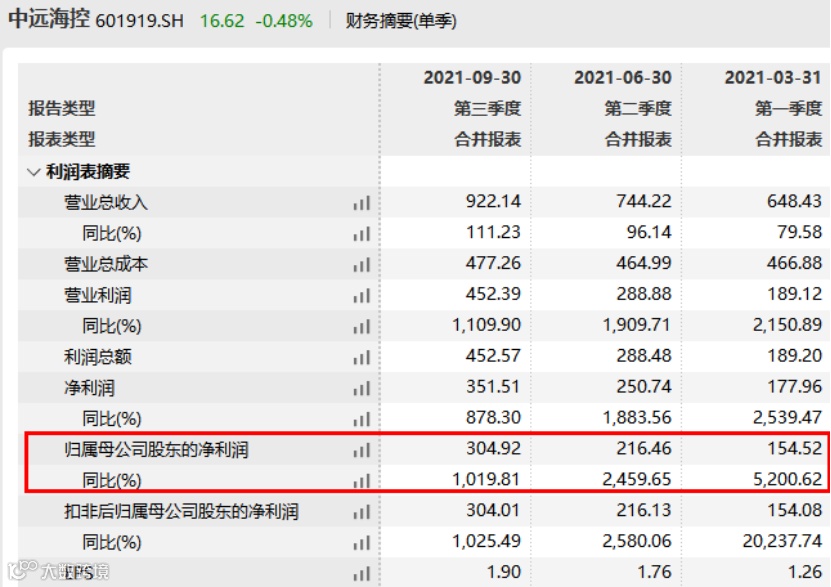This screenshot has height=587, width=831.
Task: Click revenue value 744.22
Action: (644, 201)
